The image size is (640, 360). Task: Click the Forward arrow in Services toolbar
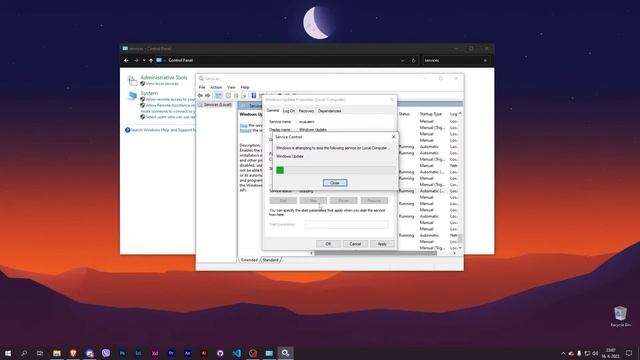click(208, 96)
